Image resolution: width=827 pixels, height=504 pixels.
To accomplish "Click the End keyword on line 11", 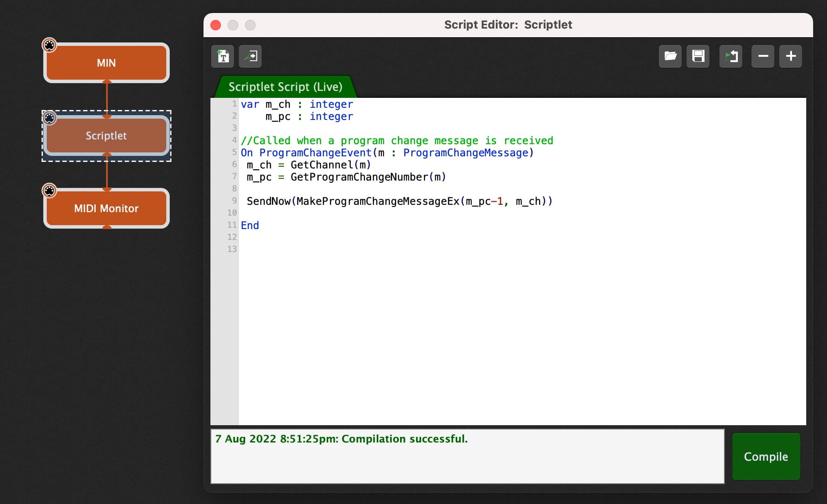I will click(x=250, y=226).
